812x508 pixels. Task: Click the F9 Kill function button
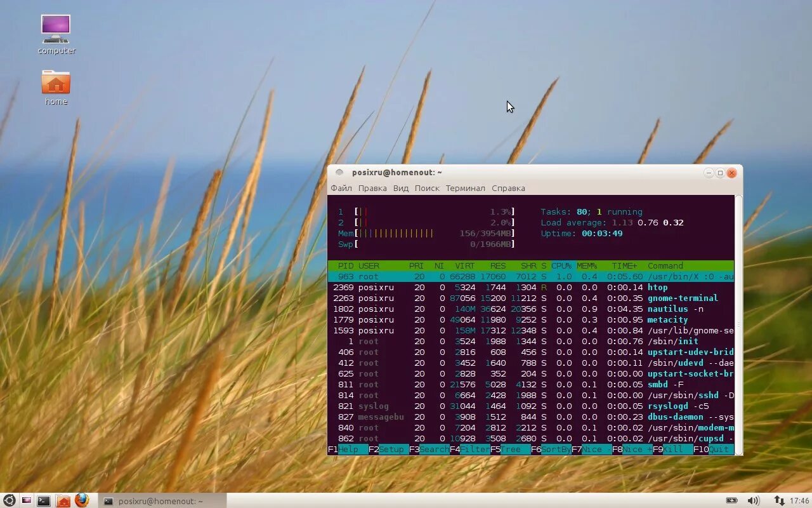click(x=672, y=450)
